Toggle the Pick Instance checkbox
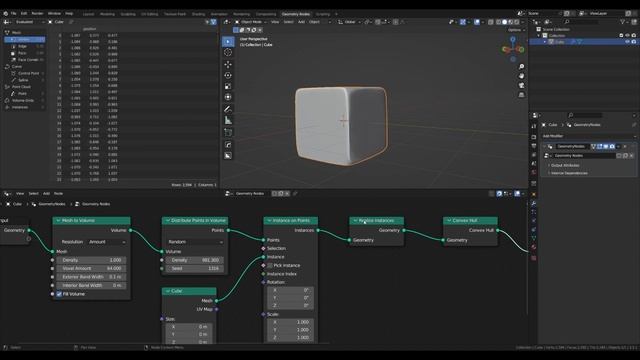 [x=270, y=265]
